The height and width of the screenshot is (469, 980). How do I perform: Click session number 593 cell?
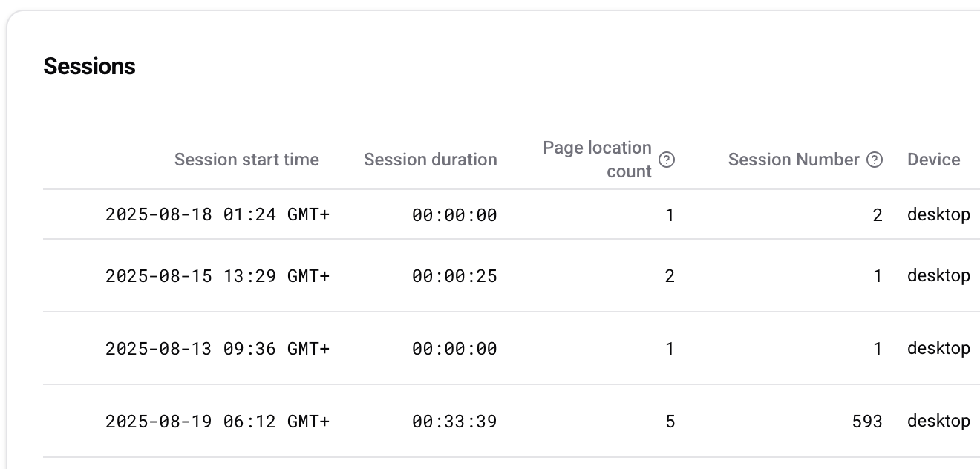(867, 422)
